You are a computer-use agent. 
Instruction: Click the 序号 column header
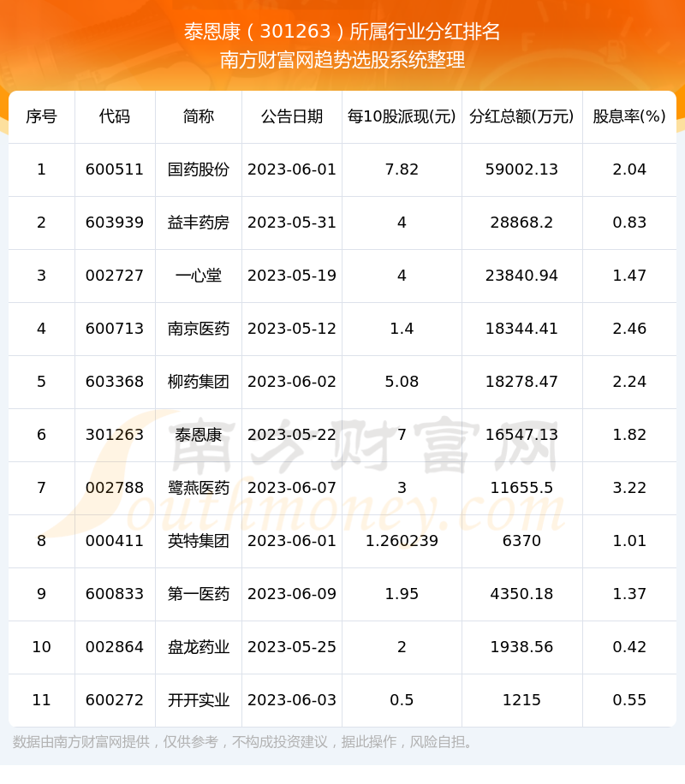tap(41, 116)
